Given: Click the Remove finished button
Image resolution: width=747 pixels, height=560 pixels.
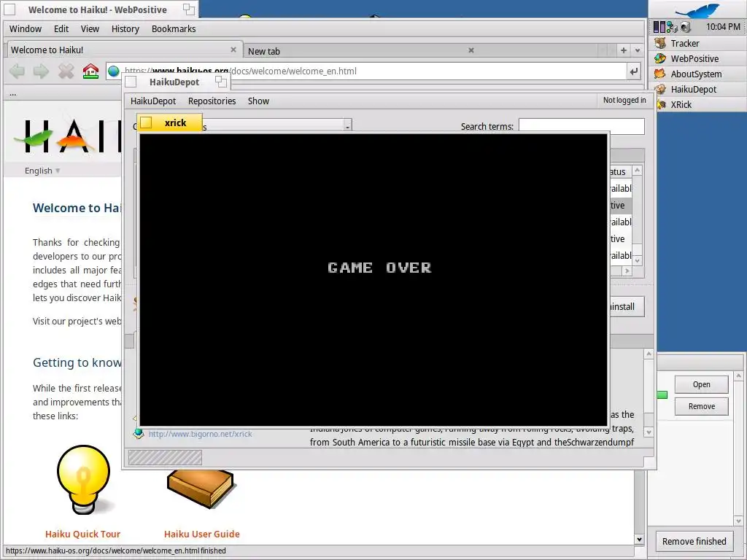Looking at the screenshot, I should click(694, 542).
